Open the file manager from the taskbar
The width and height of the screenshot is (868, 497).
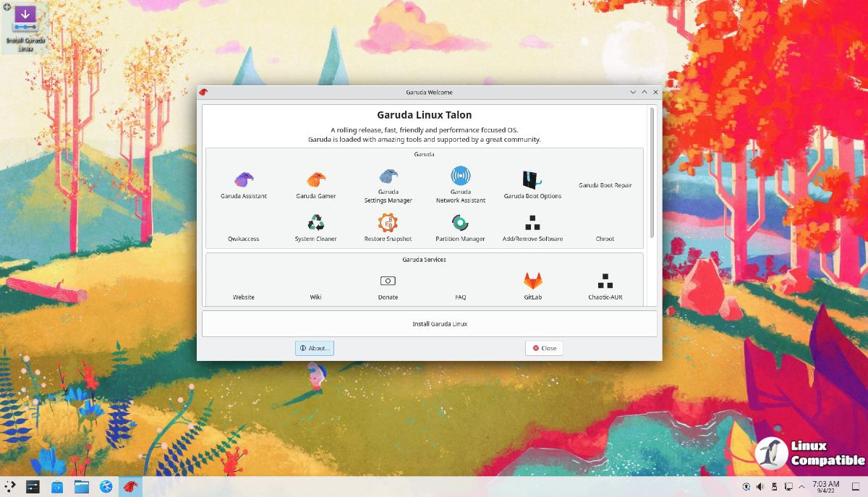[81, 487]
